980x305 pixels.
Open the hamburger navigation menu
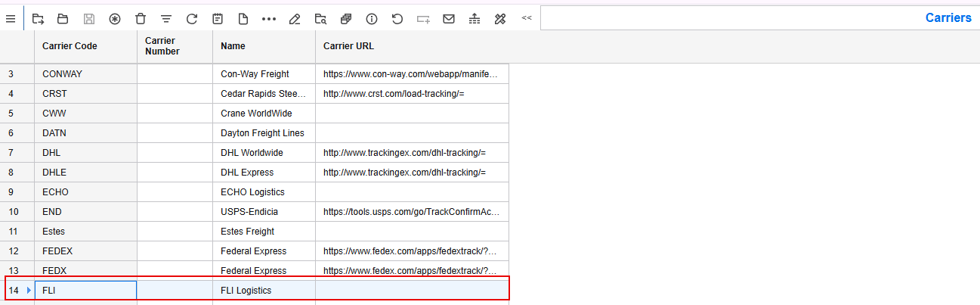pyautogui.click(x=11, y=18)
